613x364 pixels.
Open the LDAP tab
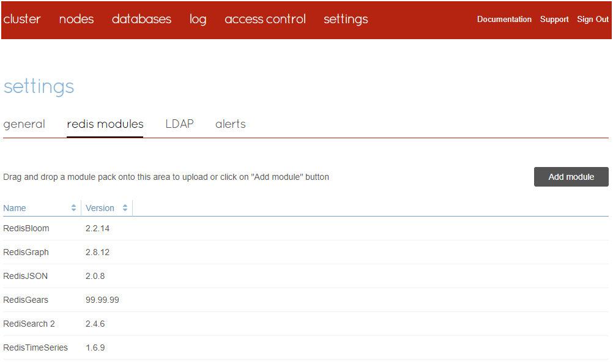tap(179, 124)
